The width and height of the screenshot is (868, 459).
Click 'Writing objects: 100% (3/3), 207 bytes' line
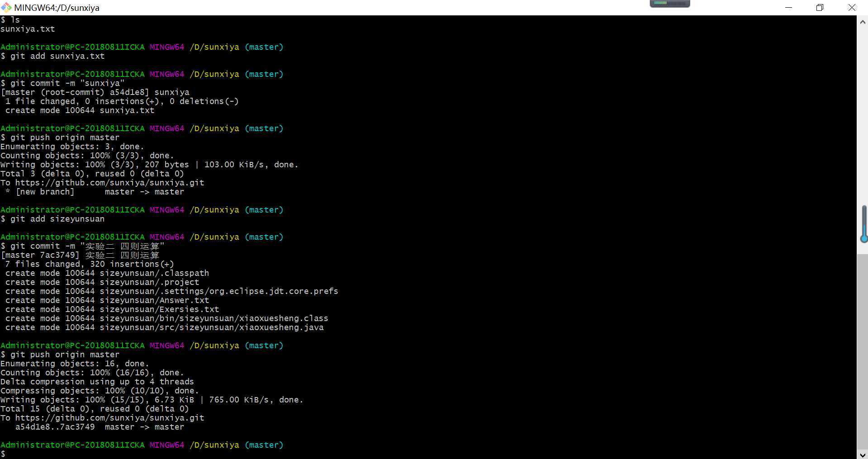point(149,165)
